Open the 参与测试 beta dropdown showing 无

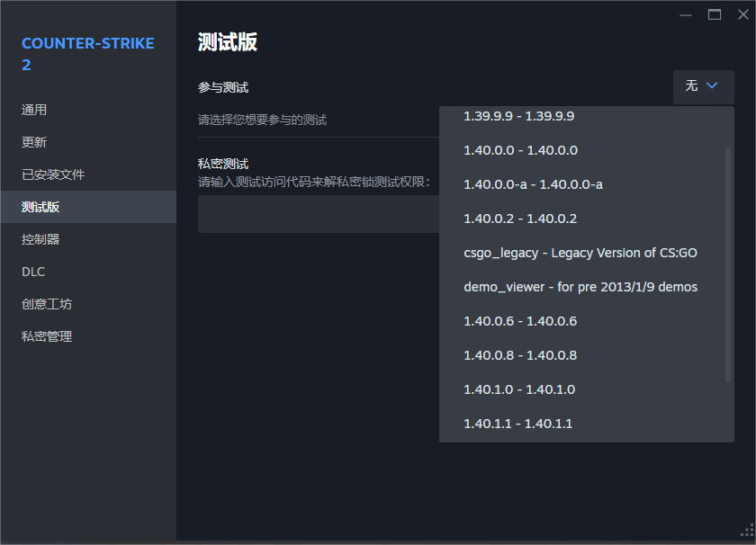[703, 86]
